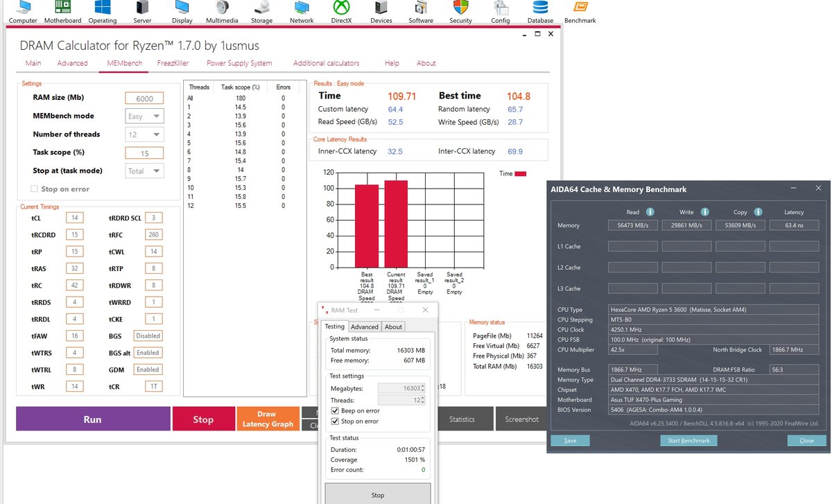
Task: Click the Task scope (%) input field
Action: pos(144,153)
